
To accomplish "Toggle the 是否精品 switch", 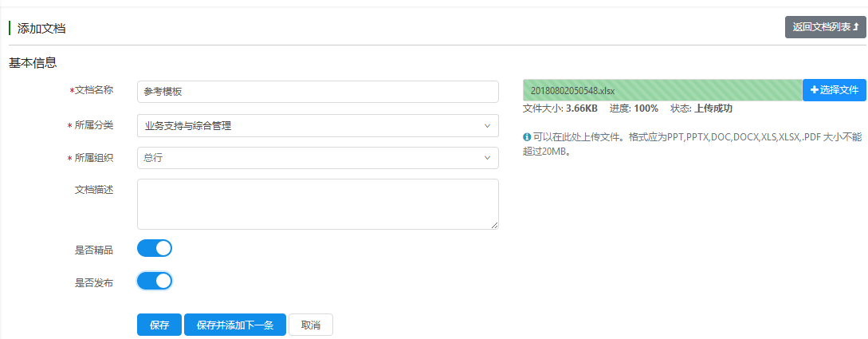I will pos(155,248).
